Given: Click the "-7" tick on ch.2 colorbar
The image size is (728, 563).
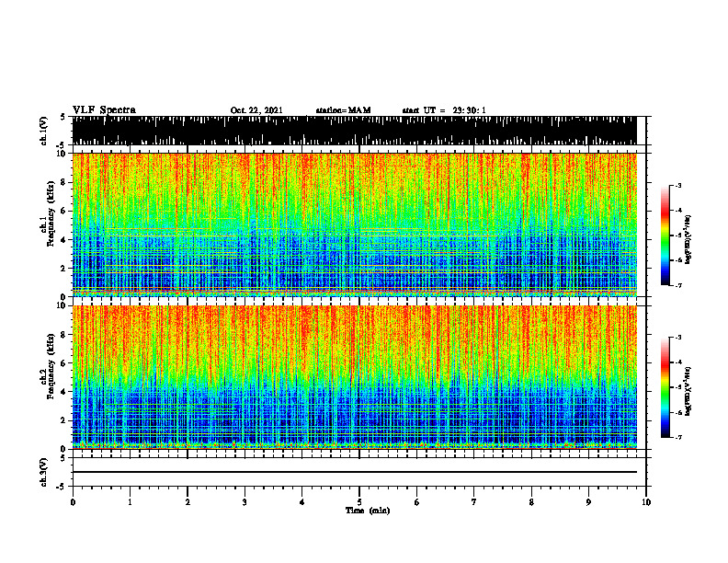Looking at the screenshot, I should click(x=678, y=437).
